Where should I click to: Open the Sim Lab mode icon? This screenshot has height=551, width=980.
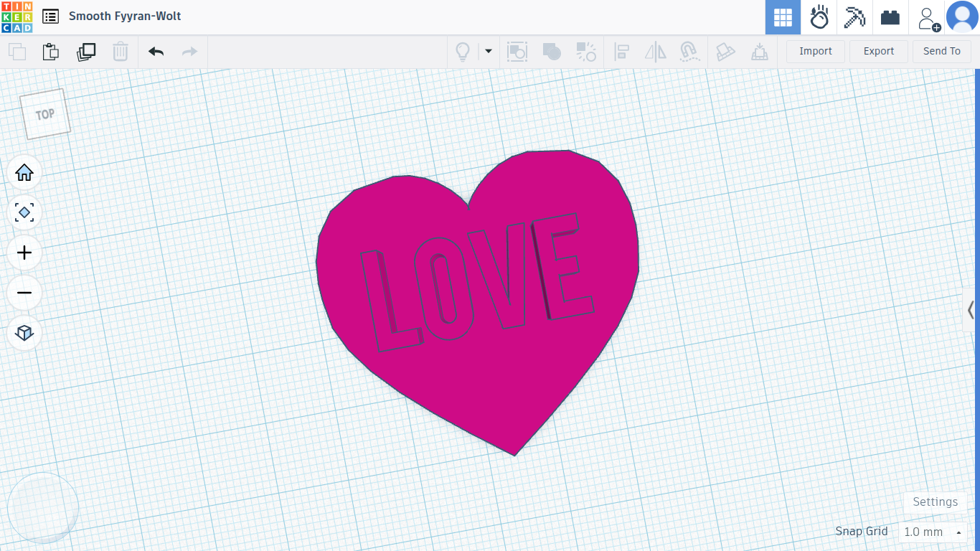(819, 17)
